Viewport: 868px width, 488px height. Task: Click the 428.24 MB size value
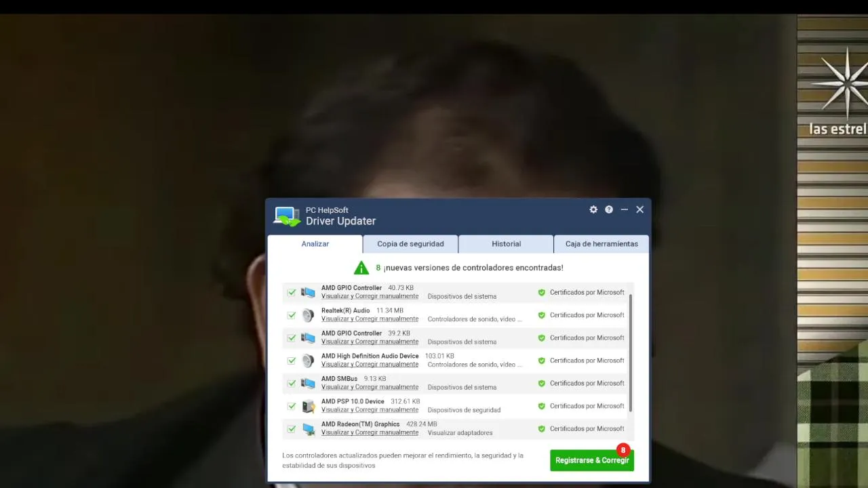pos(421,424)
